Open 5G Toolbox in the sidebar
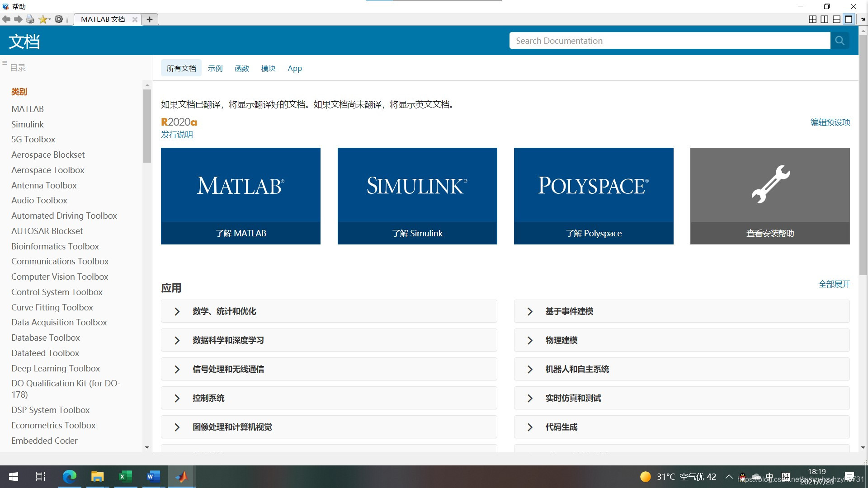This screenshot has width=868, height=488. click(33, 139)
